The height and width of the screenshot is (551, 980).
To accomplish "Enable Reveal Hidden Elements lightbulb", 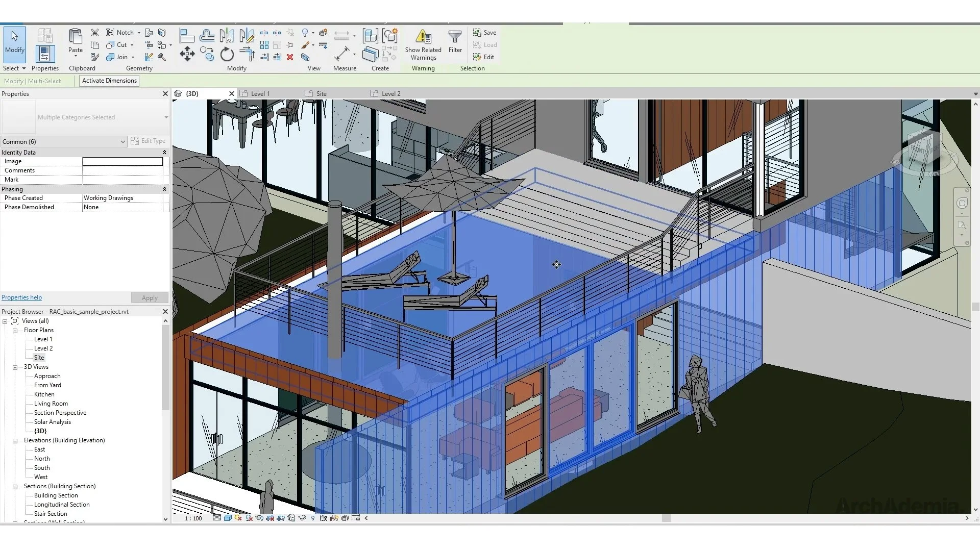I will [x=313, y=518].
